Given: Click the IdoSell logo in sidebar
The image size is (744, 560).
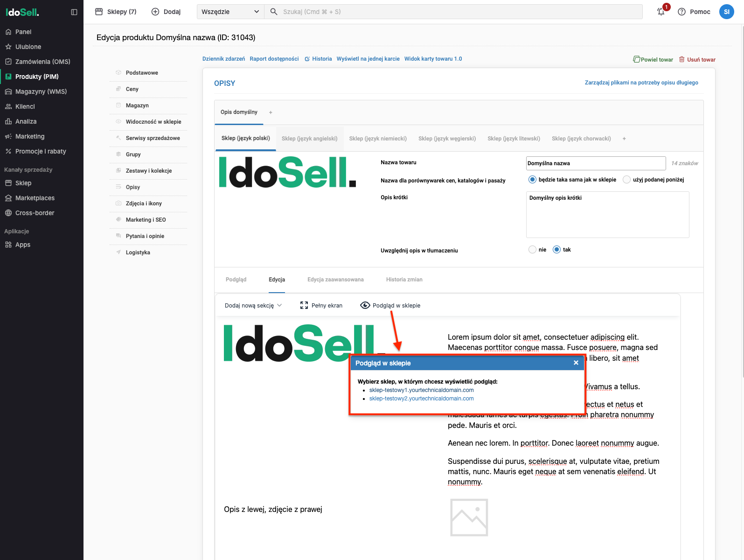Looking at the screenshot, I should pos(22,13).
